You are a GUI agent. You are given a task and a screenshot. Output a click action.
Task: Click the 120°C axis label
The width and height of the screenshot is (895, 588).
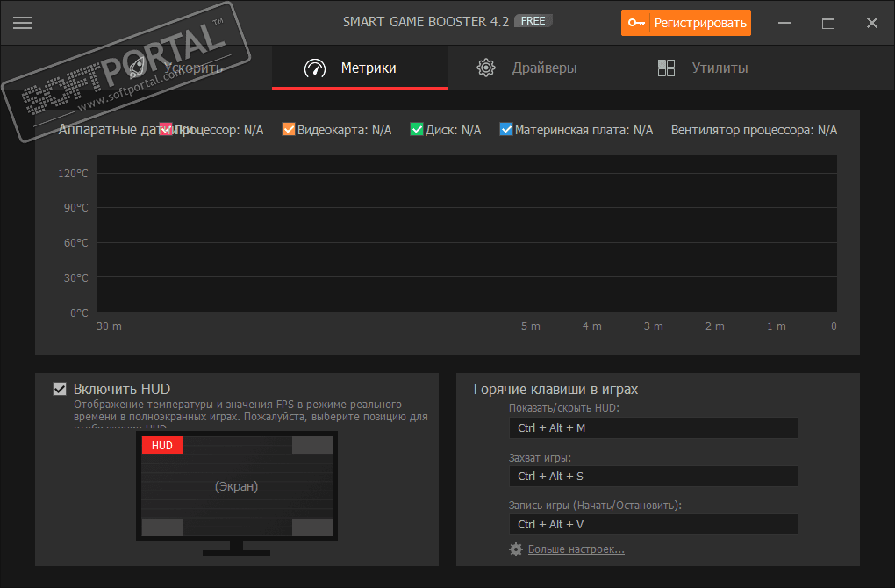(x=73, y=173)
